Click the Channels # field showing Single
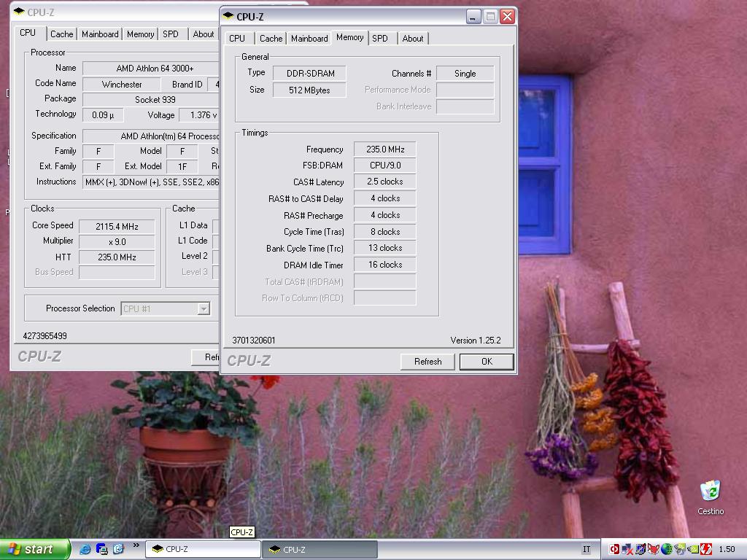Image resolution: width=747 pixels, height=560 pixels. 465,74
